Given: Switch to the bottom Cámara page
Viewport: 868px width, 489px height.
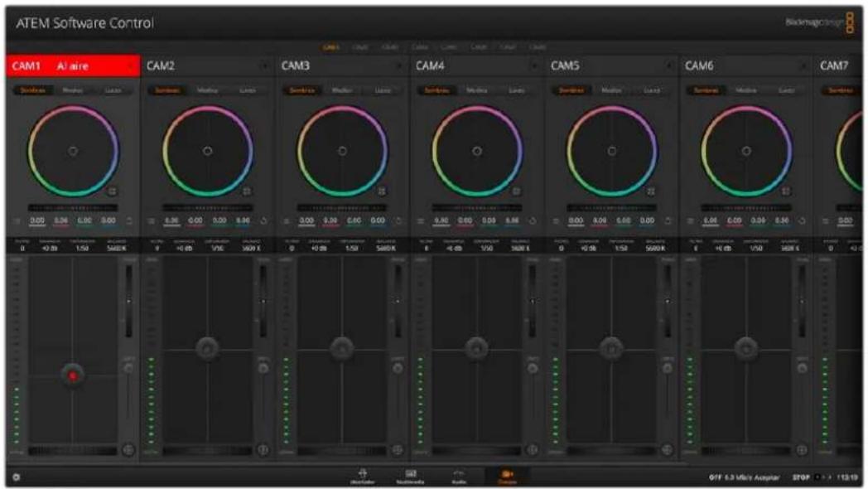Looking at the screenshot, I should (x=507, y=477).
